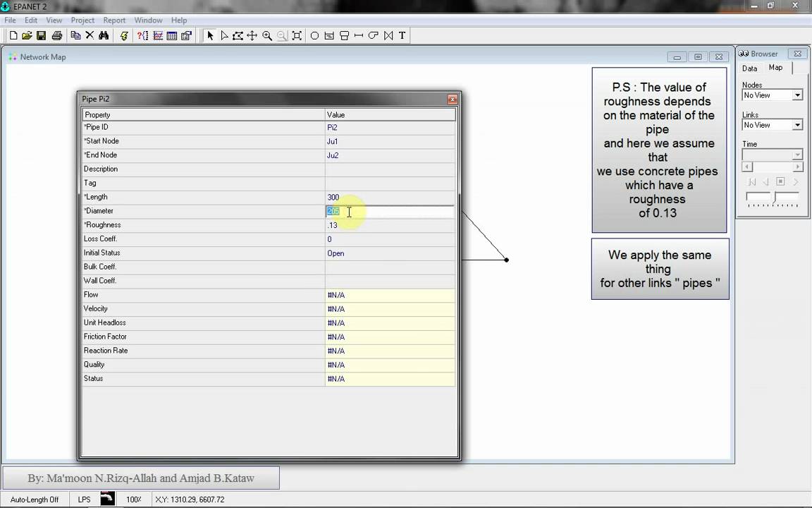Delete selected object with the X icon
Image resolution: width=812 pixels, height=508 pixels.
coord(90,36)
